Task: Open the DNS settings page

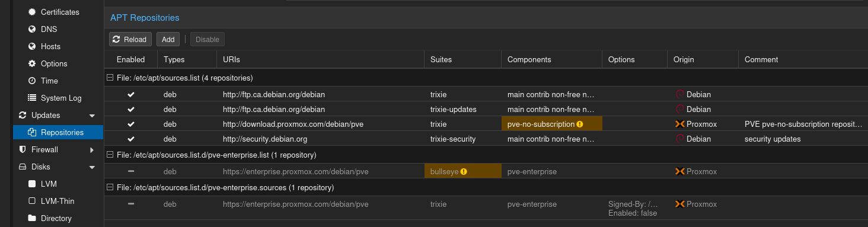Action: click(49, 29)
